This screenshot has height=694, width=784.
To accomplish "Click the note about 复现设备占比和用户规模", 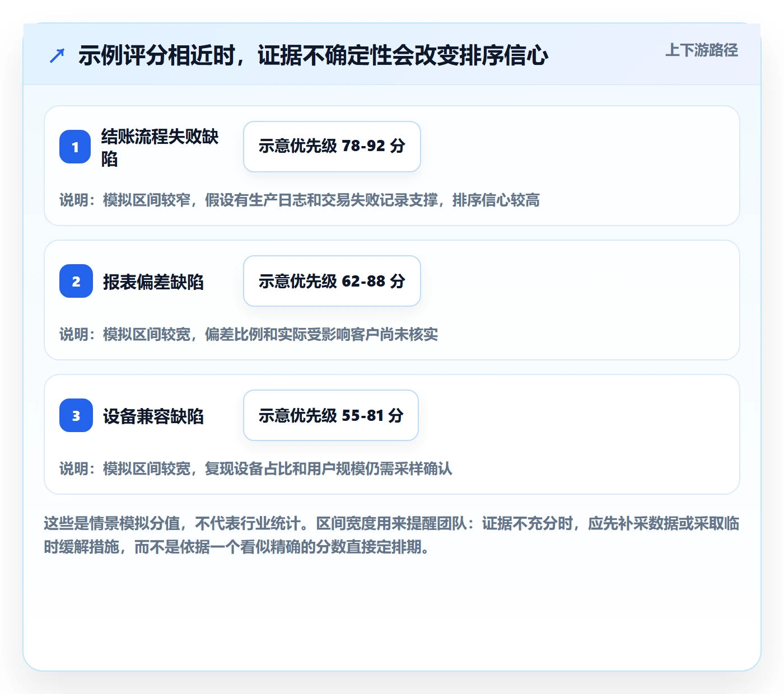I will pyautogui.click(x=256, y=468).
